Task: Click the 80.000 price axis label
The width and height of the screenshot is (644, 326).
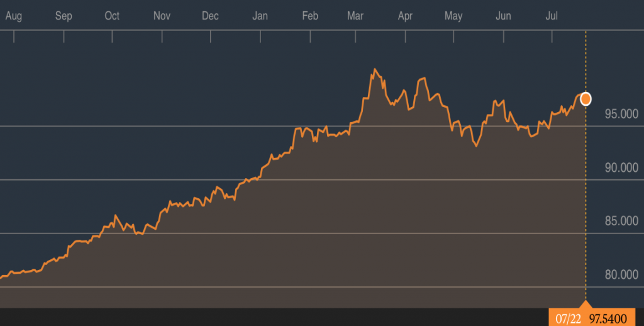Action: pyautogui.click(x=619, y=274)
